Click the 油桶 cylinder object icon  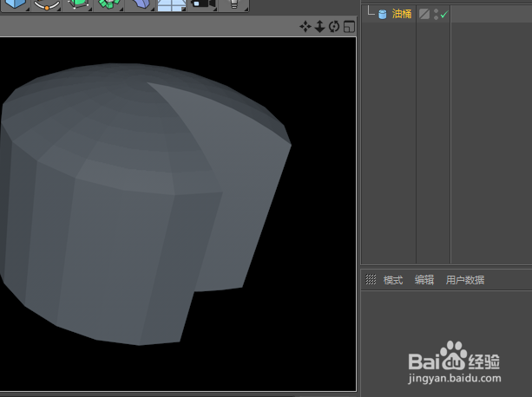383,14
